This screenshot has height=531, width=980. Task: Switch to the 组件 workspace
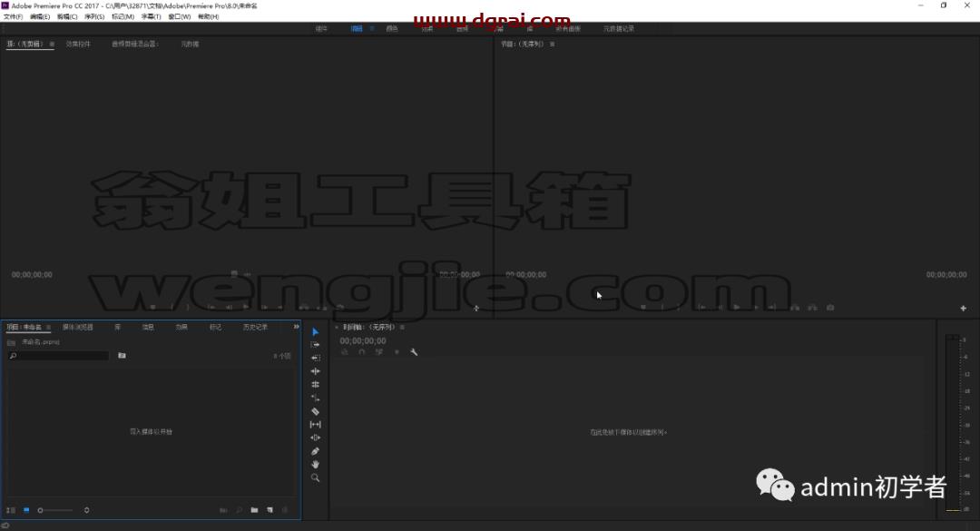(321, 29)
